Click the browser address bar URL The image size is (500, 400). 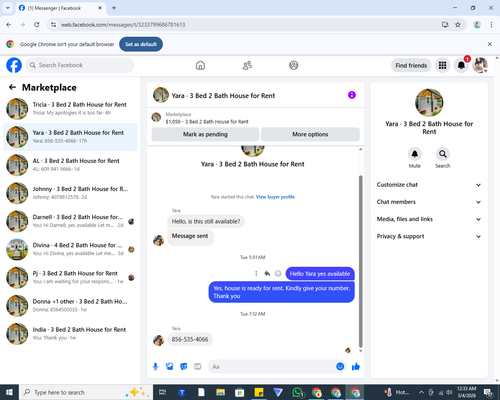point(123,25)
